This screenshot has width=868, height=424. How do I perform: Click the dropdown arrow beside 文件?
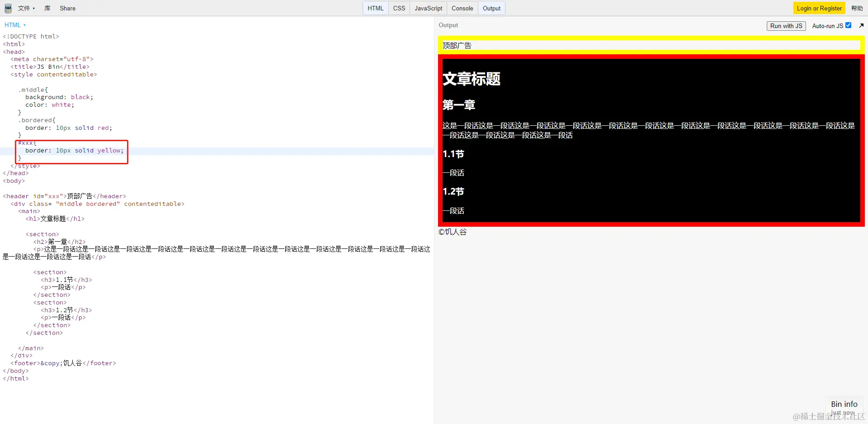[33, 8]
